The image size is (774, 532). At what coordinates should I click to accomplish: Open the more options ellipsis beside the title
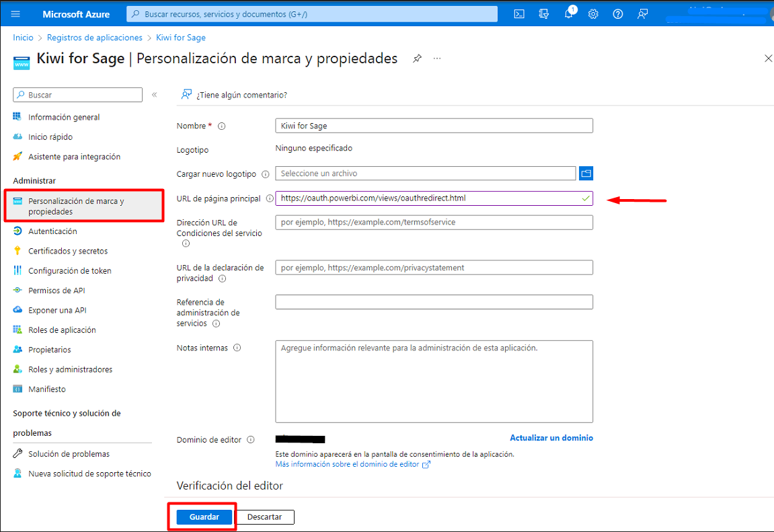click(x=437, y=59)
